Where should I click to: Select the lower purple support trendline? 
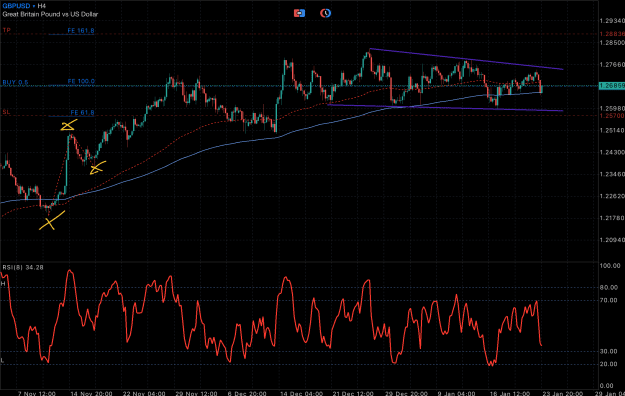point(445,108)
